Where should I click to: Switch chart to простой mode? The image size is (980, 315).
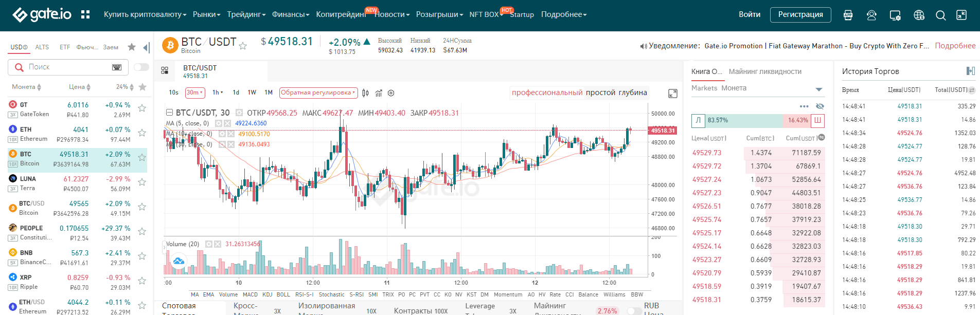(600, 92)
